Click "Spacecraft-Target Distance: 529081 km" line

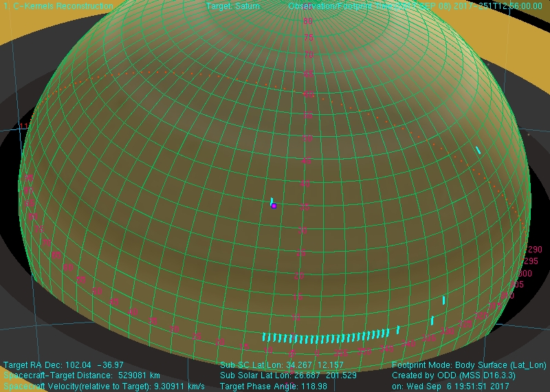pyautogui.click(x=82, y=375)
